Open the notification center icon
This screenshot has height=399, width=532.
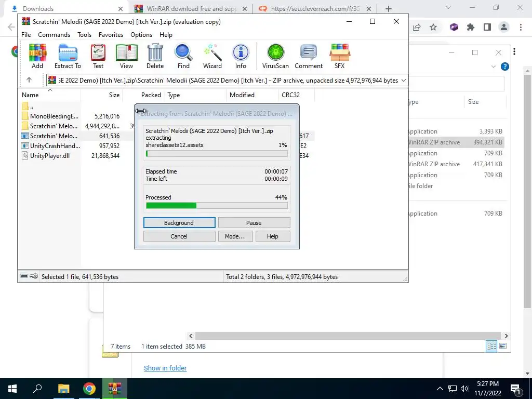[516, 389]
